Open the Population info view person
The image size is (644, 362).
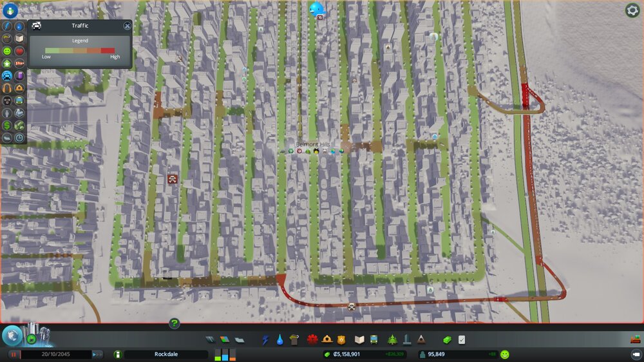coord(7,113)
